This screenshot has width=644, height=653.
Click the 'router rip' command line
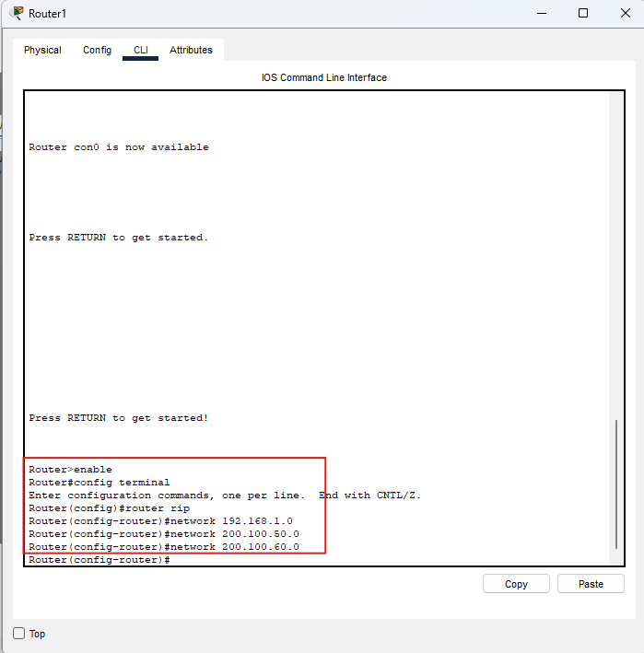tap(109, 508)
